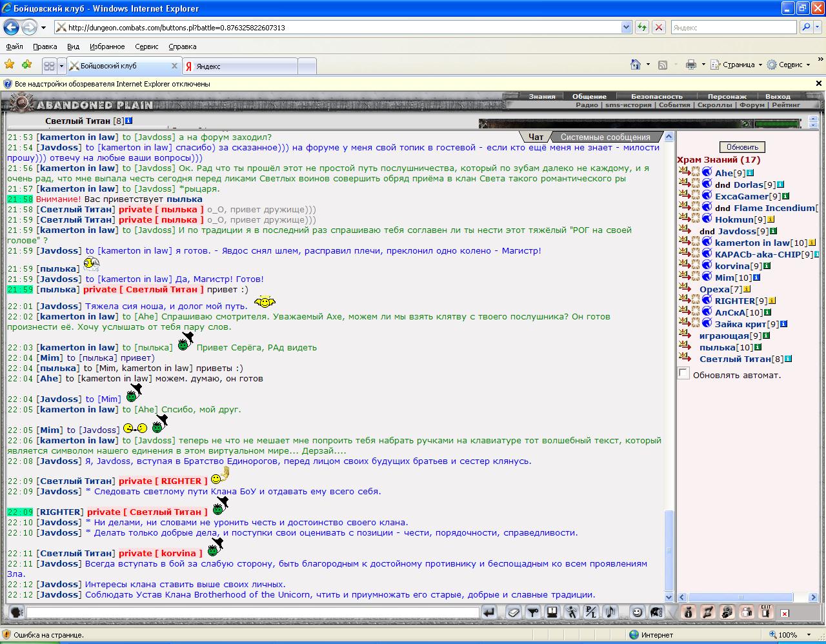Click the floppy disk save icon

click(552, 612)
